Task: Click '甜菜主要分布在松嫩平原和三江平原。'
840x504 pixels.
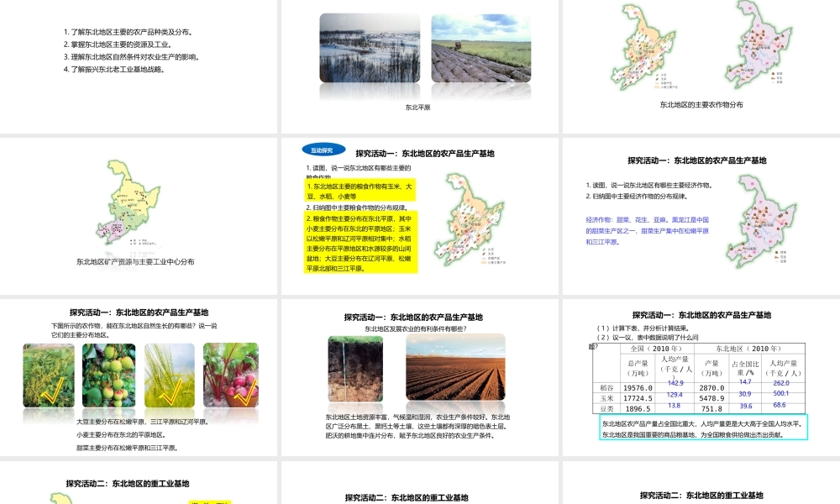Action: coord(127,448)
